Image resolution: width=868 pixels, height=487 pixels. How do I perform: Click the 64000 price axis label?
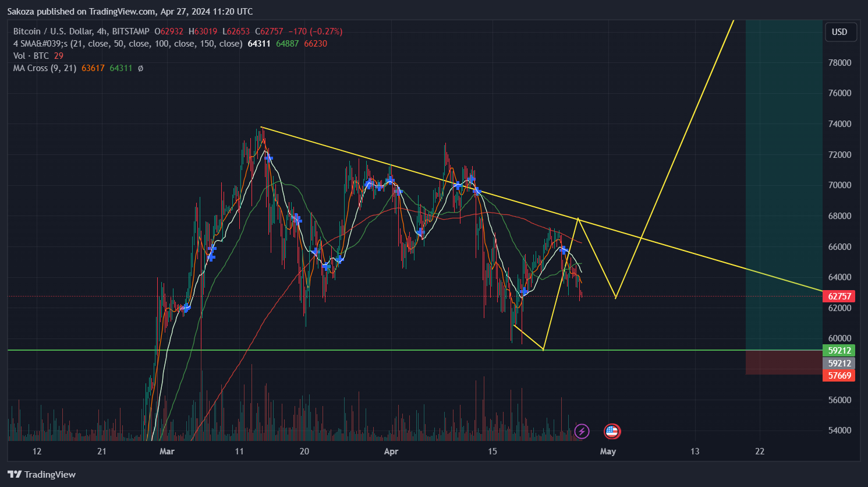pos(839,277)
